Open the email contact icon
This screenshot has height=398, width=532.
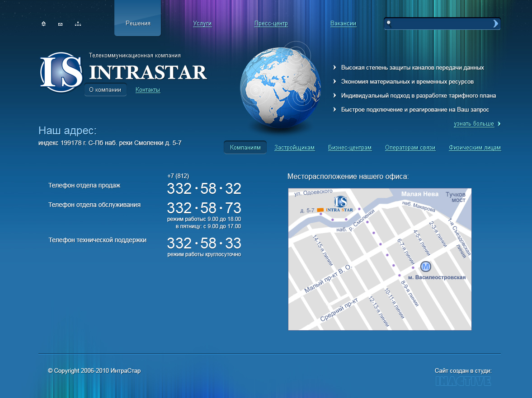pyautogui.click(x=60, y=23)
